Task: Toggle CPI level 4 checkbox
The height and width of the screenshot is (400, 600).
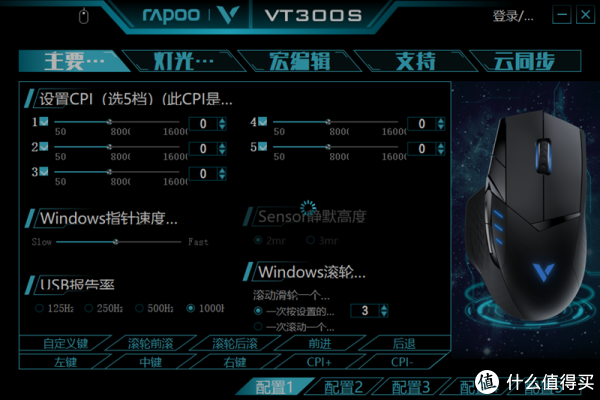Action: click(262, 122)
